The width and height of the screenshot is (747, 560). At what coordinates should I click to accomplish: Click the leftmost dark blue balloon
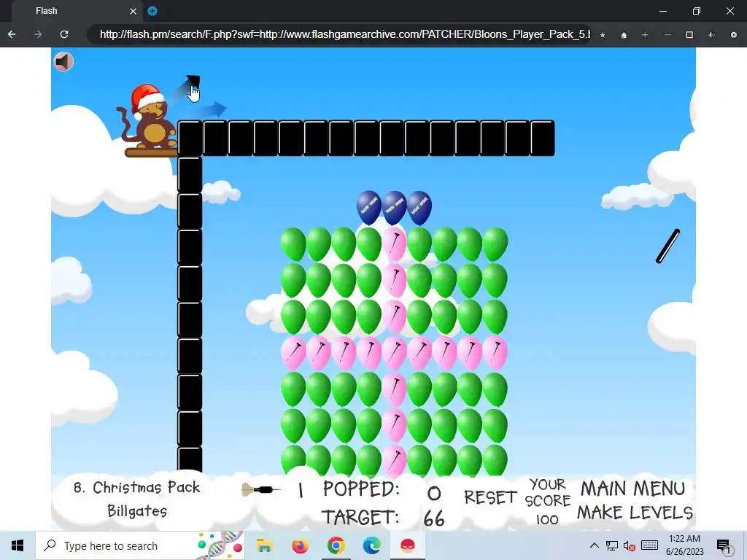point(368,208)
